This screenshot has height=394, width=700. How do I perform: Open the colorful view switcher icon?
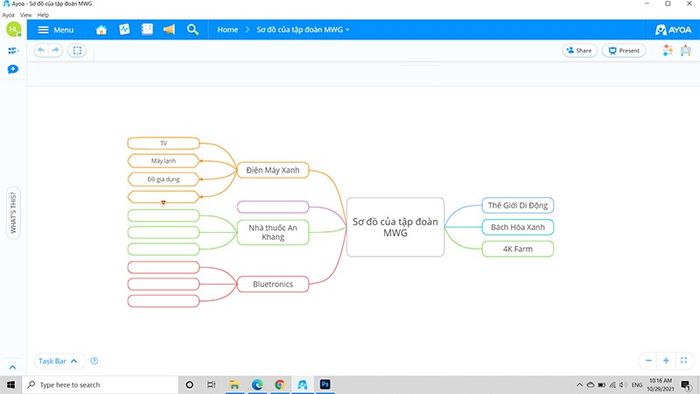(x=667, y=50)
